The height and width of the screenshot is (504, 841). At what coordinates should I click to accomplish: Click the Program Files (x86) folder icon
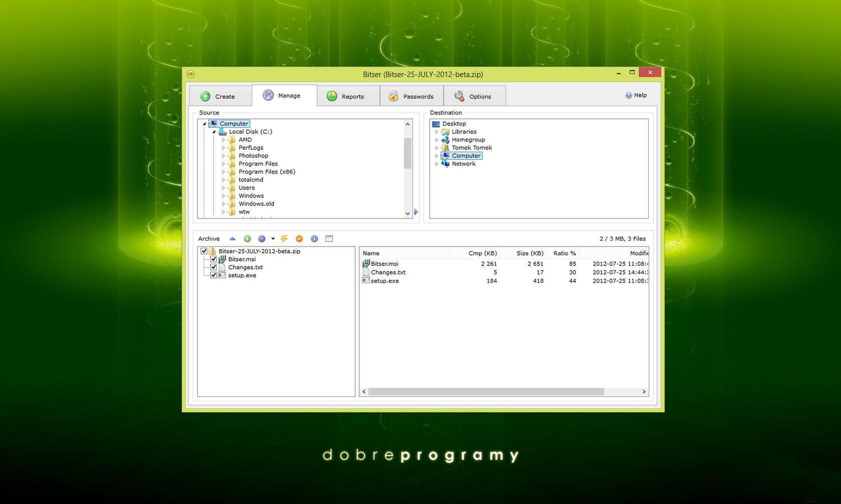coord(232,172)
